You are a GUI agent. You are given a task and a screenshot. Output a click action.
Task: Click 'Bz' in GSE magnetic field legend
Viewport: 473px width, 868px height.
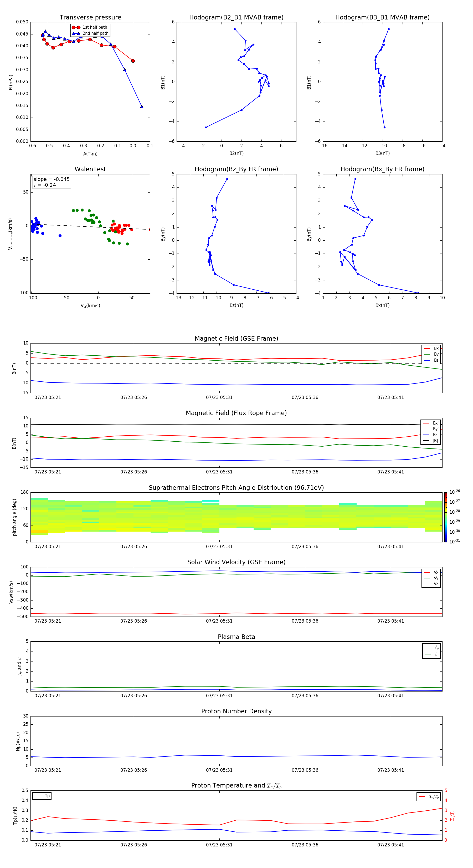(436, 360)
